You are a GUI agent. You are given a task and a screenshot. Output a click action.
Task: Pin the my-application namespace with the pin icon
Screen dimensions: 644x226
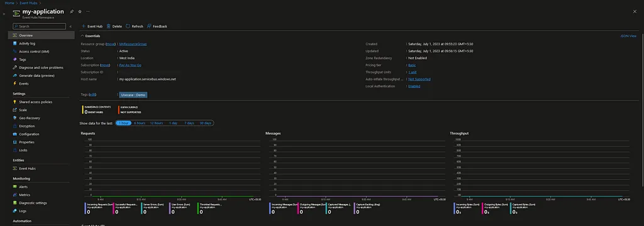(72, 11)
